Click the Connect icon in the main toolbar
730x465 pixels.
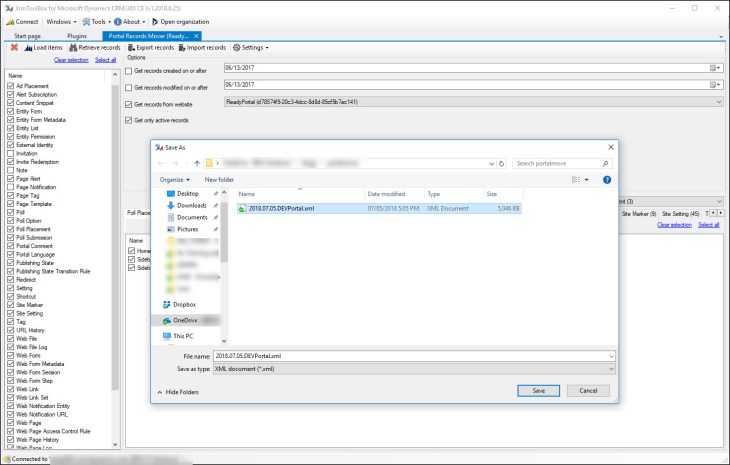click(22, 22)
